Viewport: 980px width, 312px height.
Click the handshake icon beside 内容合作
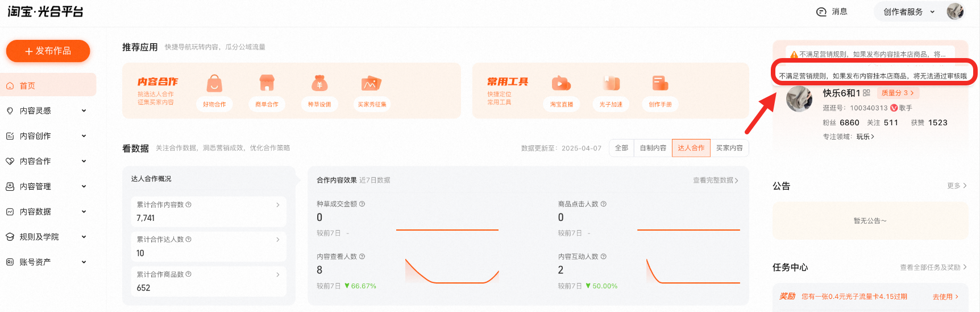[x=10, y=161]
